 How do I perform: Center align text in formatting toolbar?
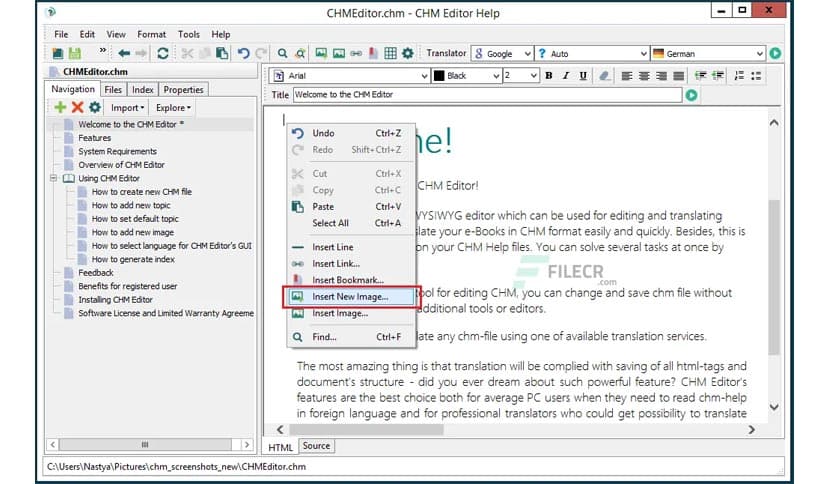click(644, 76)
